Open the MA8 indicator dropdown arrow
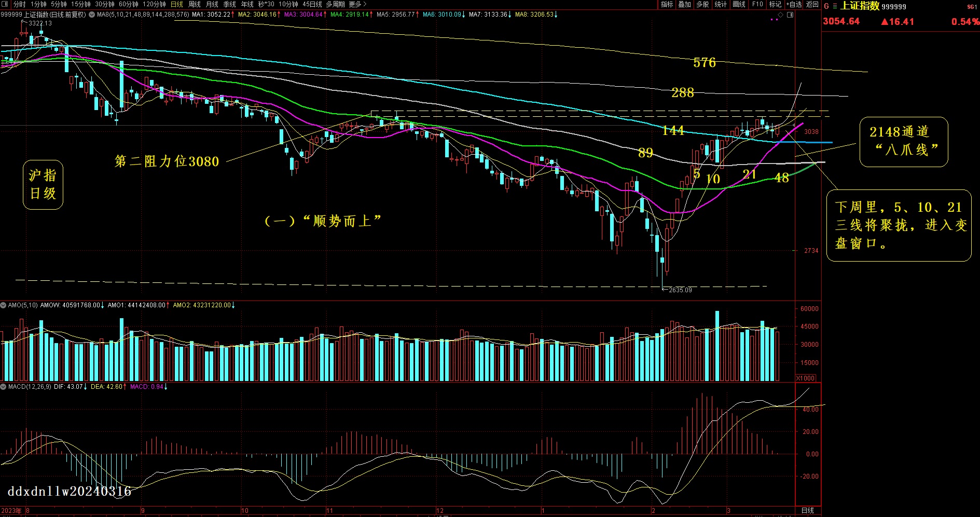This screenshot has width=980, height=517. click(x=92, y=15)
